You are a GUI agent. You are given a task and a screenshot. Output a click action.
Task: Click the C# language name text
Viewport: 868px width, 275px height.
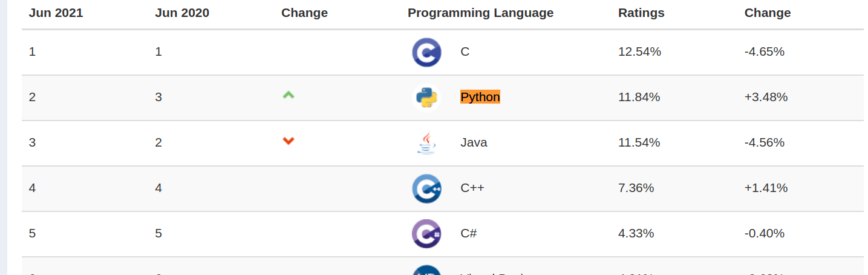click(x=469, y=233)
